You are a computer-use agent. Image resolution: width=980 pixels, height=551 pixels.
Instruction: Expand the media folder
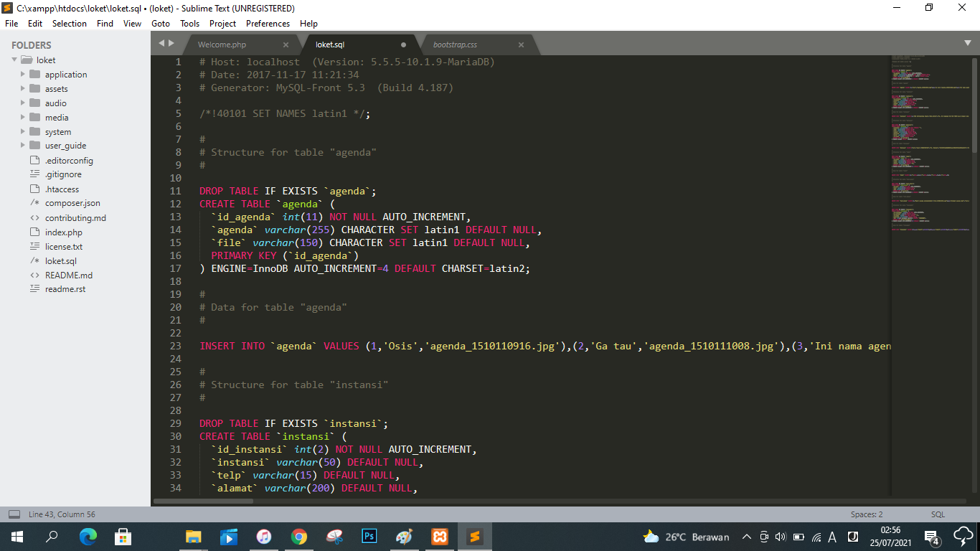pos(23,118)
